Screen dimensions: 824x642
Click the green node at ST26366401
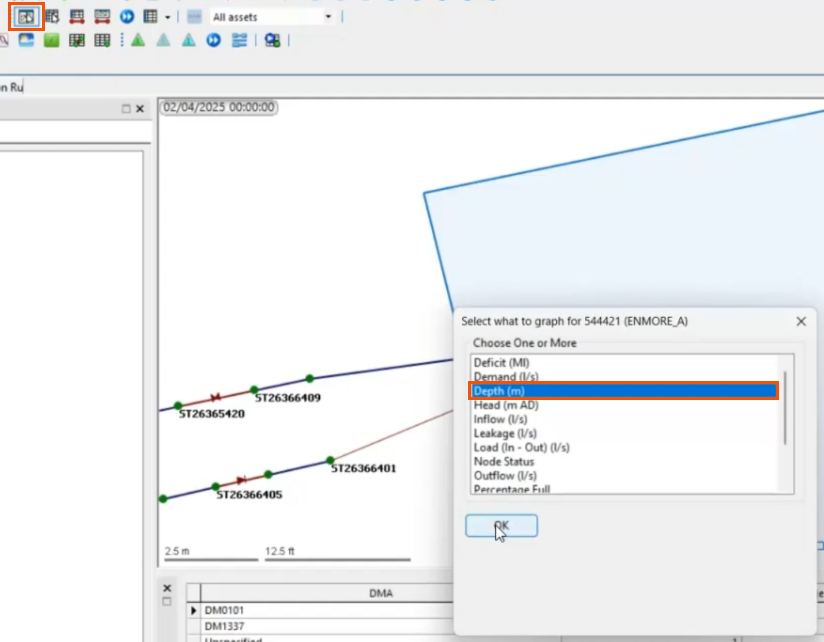(330, 460)
